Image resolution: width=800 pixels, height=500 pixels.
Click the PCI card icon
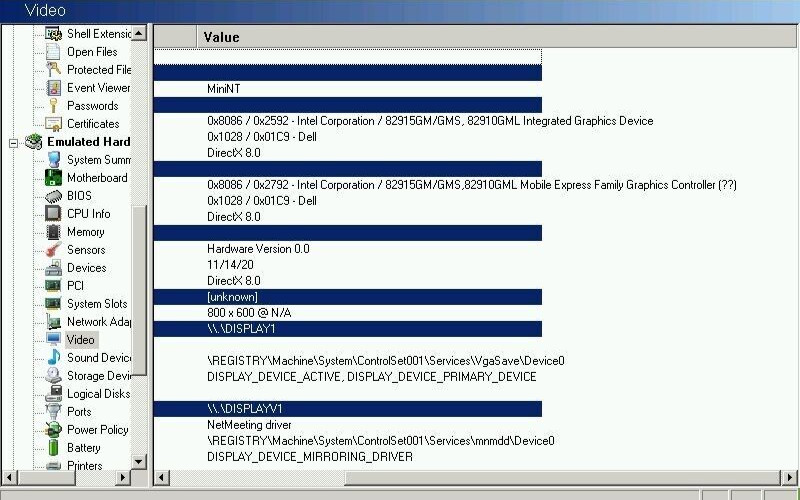[x=53, y=286]
